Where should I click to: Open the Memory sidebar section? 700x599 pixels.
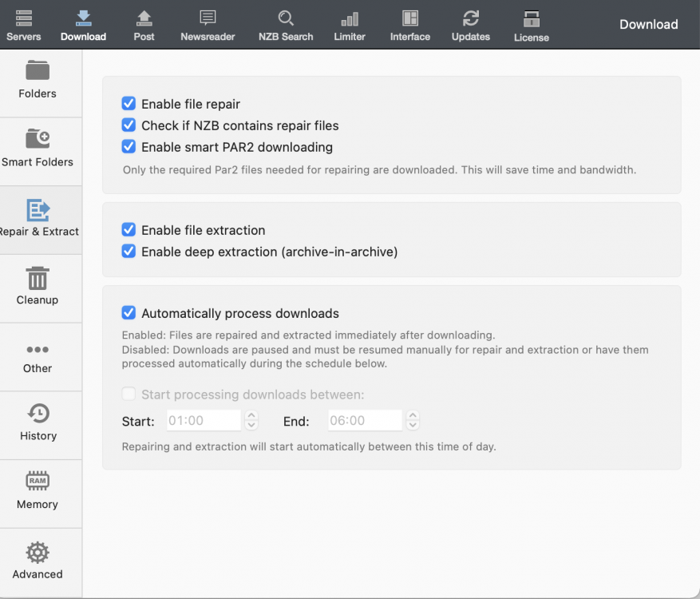tap(38, 492)
